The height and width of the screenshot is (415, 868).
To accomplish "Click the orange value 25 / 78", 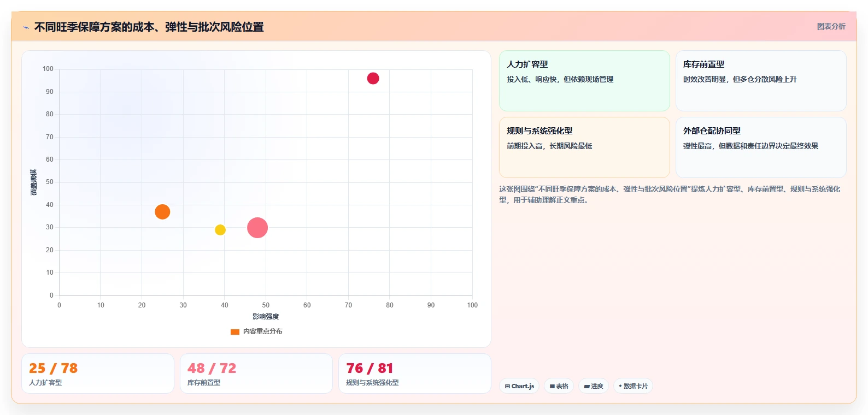I will [x=53, y=368].
